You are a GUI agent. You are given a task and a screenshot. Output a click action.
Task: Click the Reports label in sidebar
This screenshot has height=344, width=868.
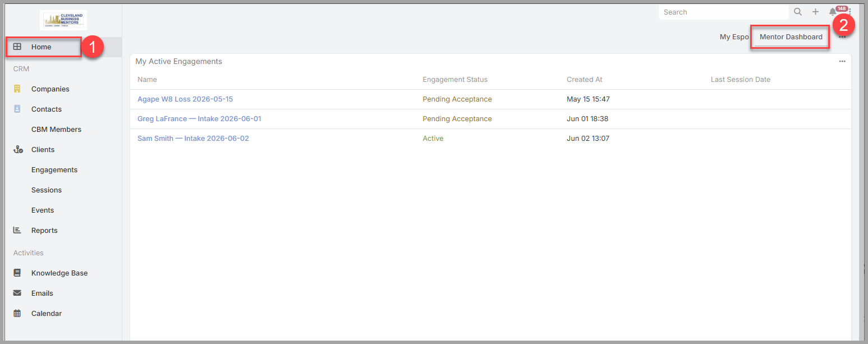(x=44, y=231)
